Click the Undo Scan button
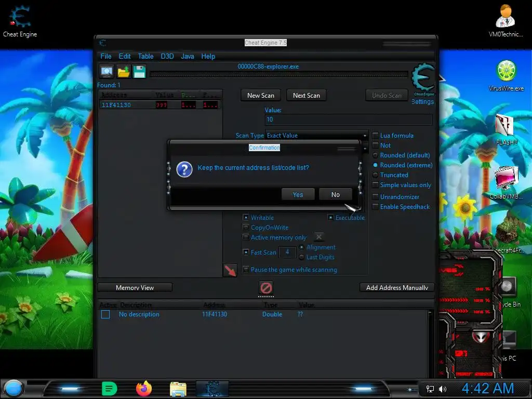The height and width of the screenshot is (399, 532). [x=387, y=96]
